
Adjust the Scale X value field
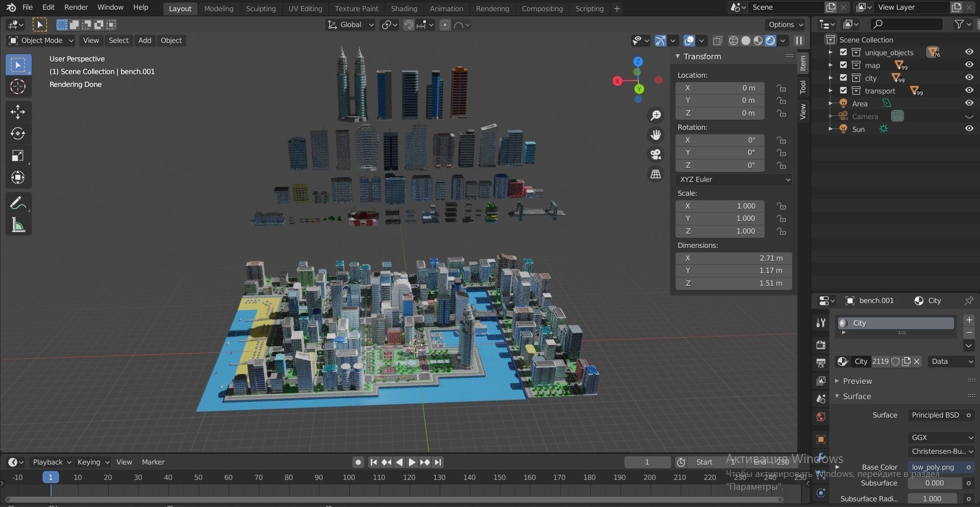[x=720, y=206]
